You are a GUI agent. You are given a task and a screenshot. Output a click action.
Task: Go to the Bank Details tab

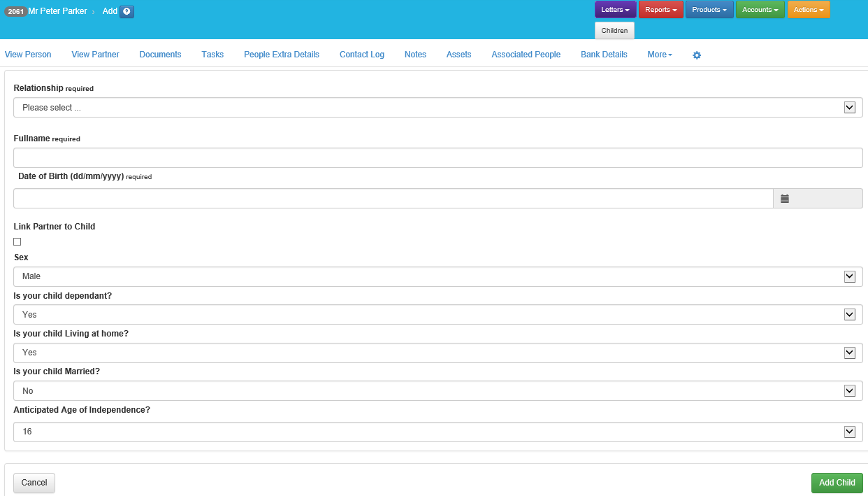604,55
